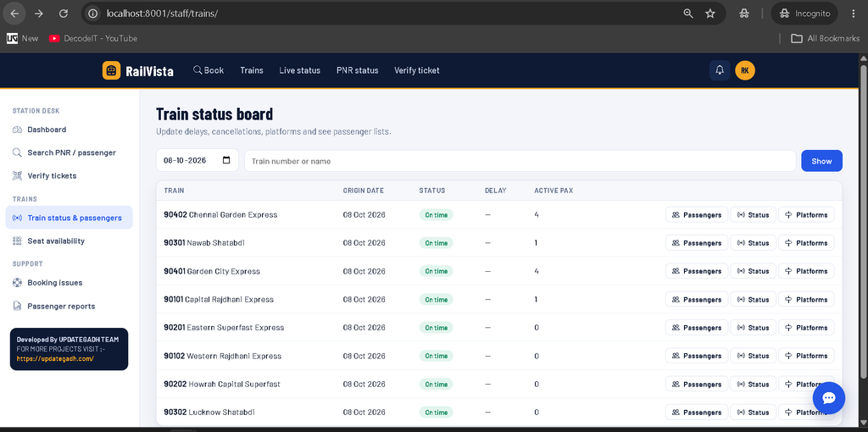
Task: Update Status for 90102 Western Rajdhani Express
Action: click(754, 356)
